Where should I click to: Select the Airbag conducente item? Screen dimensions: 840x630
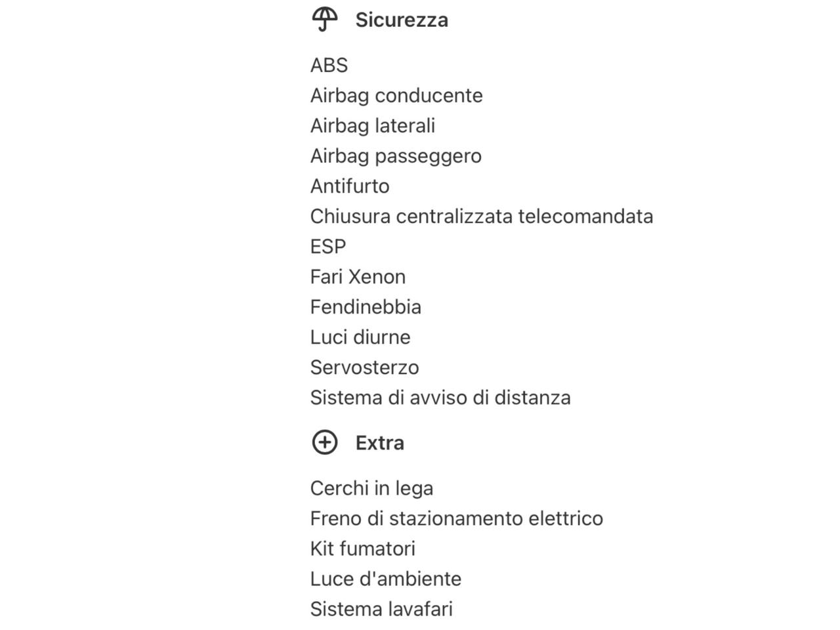pyautogui.click(x=396, y=95)
